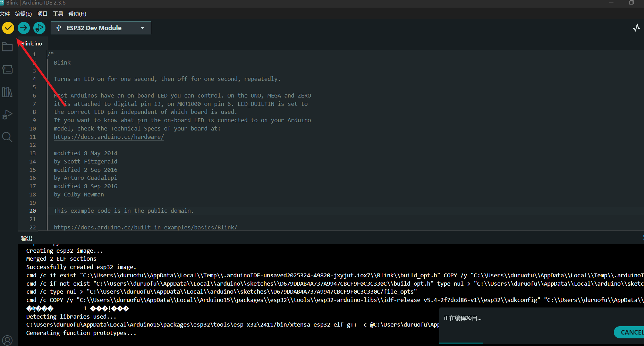Open the 编辑(E) menu
This screenshot has width=644, height=346.
pos(23,14)
